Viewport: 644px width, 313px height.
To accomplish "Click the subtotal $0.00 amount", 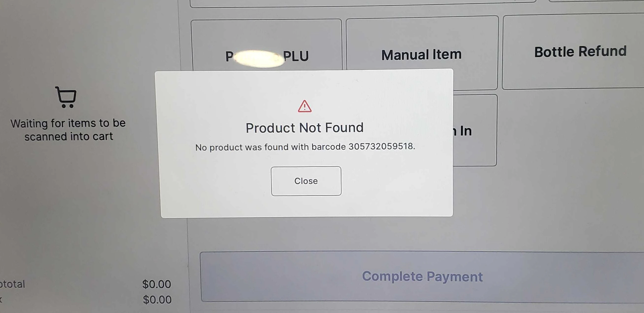I will pyautogui.click(x=156, y=284).
